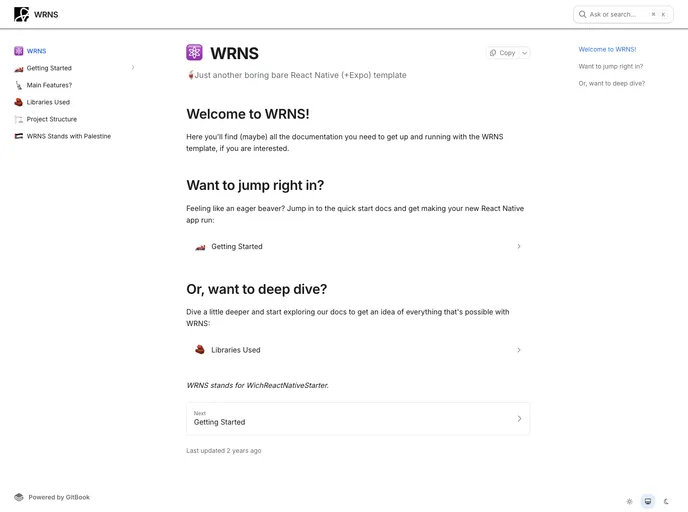The image size is (688, 512).
Task: Click the boxing glove icon in the Libraries Used card
Action: click(200, 350)
